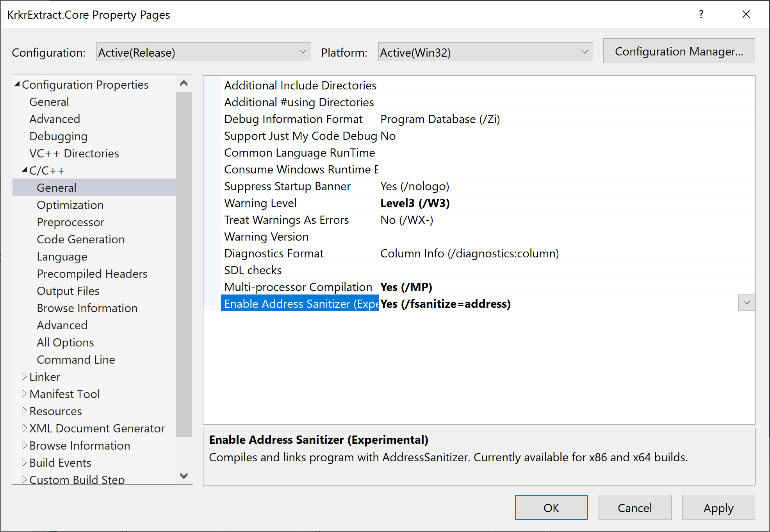Image resolution: width=770 pixels, height=532 pixels.
Task: Select All Options under C/C++
Action: 65,342
